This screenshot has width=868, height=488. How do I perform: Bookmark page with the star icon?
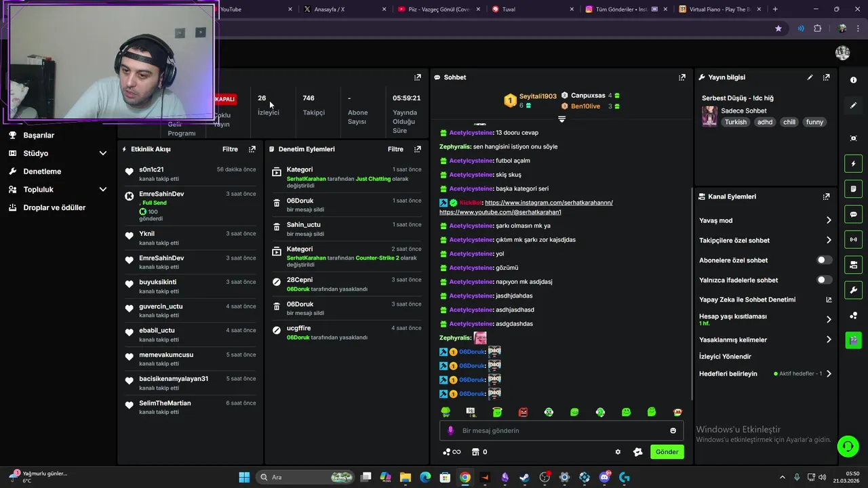click(x=778, y=28)
